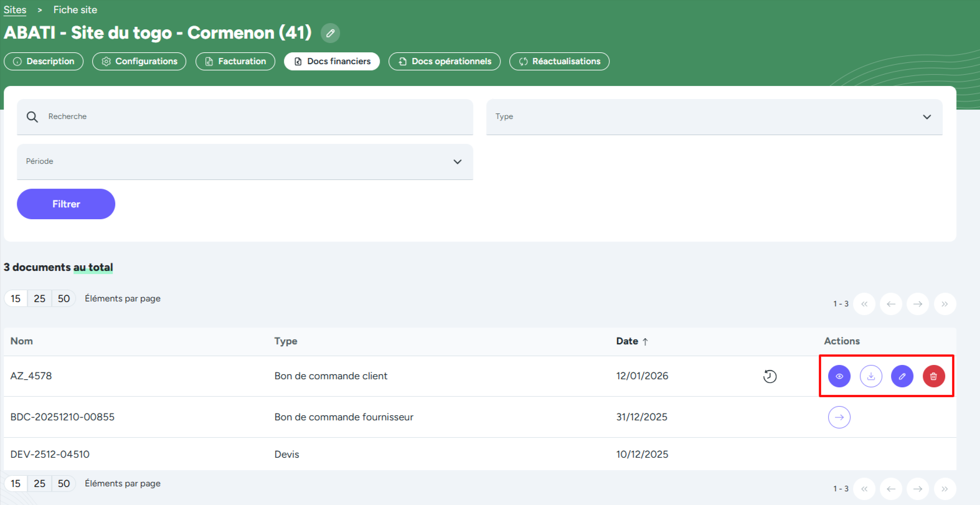The image size is (980, 505).
Task: Open the Période dropdown
Action: [457, 162]
